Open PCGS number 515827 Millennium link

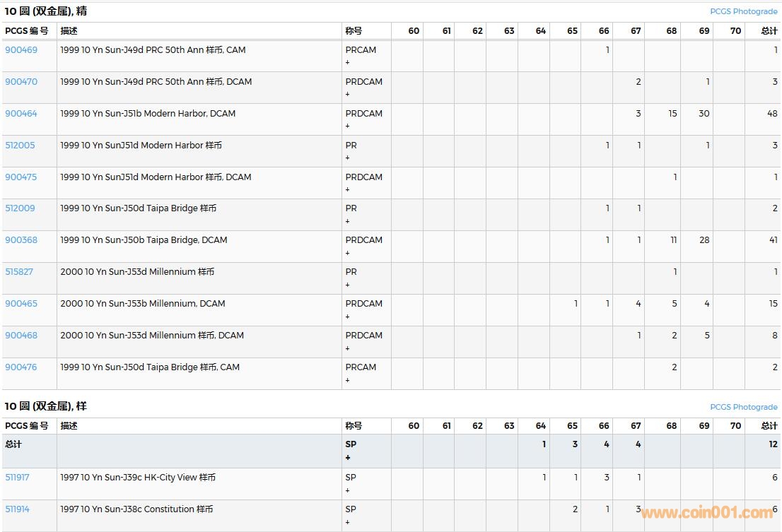coord(19,272)
